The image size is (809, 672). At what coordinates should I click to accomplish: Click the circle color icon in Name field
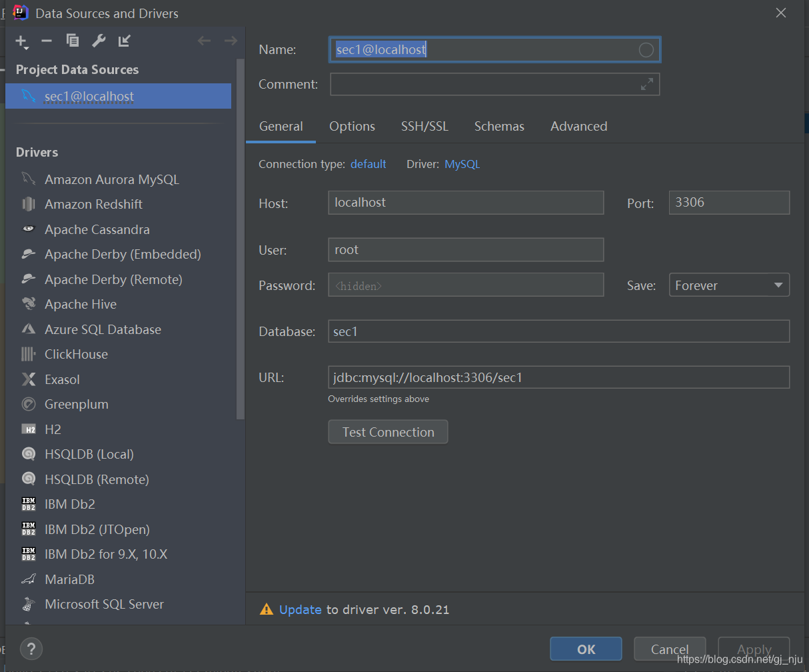(646, 50)
